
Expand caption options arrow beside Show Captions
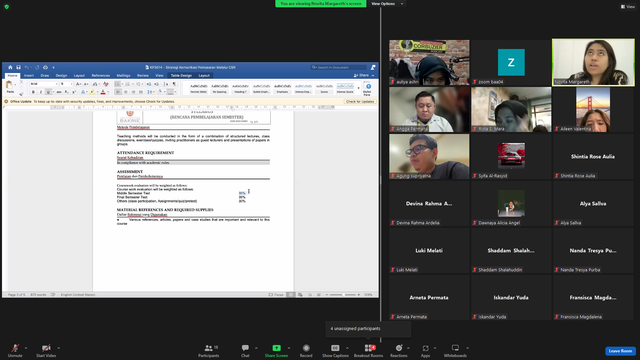click(347, 348)
